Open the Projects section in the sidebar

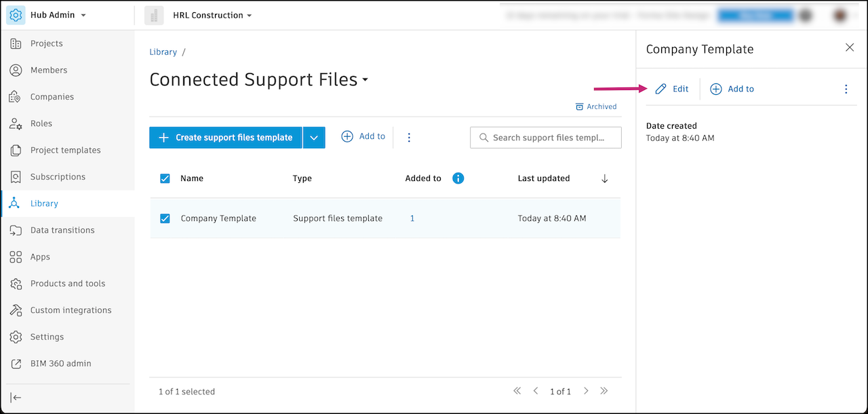coord(45,43)
